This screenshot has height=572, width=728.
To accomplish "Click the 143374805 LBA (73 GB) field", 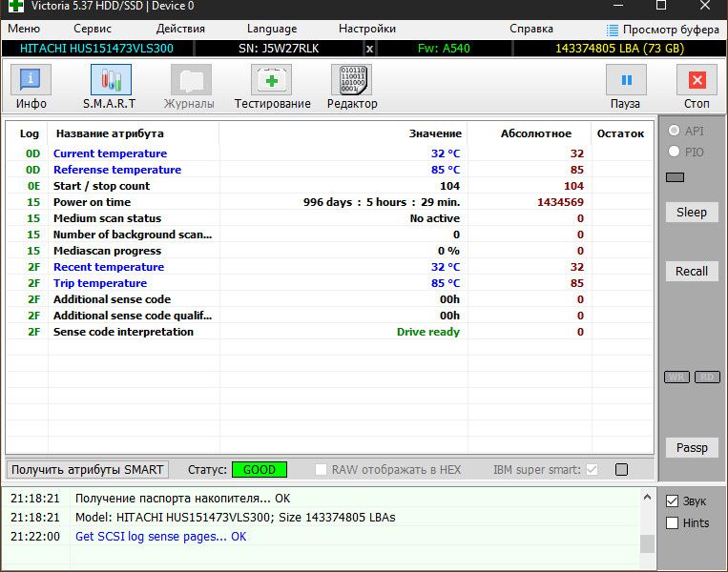I will [619, 49].
